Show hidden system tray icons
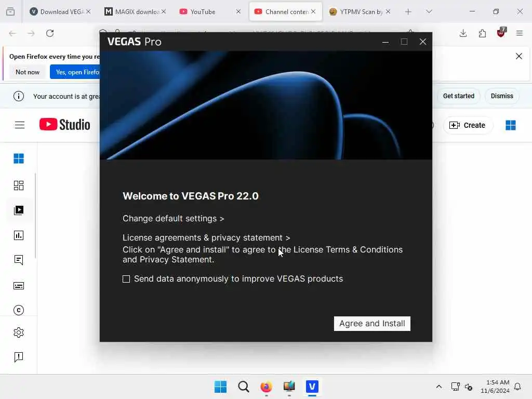 point(438,387)
